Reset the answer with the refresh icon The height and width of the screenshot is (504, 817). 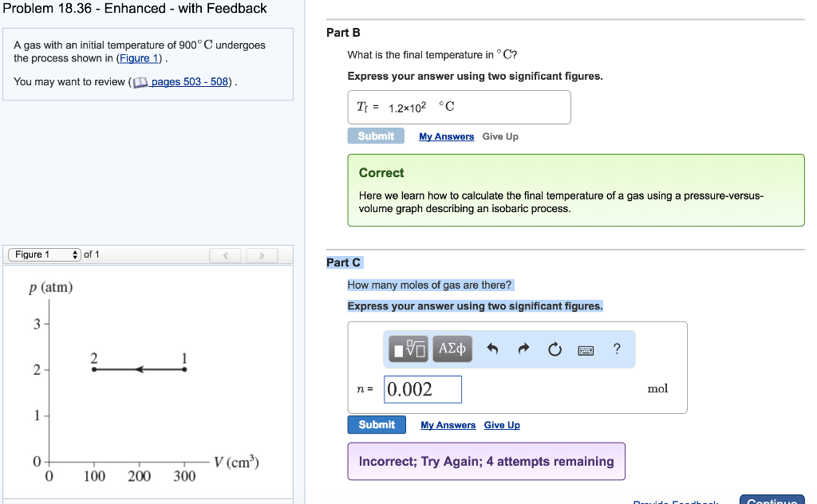tap(554, 348)
